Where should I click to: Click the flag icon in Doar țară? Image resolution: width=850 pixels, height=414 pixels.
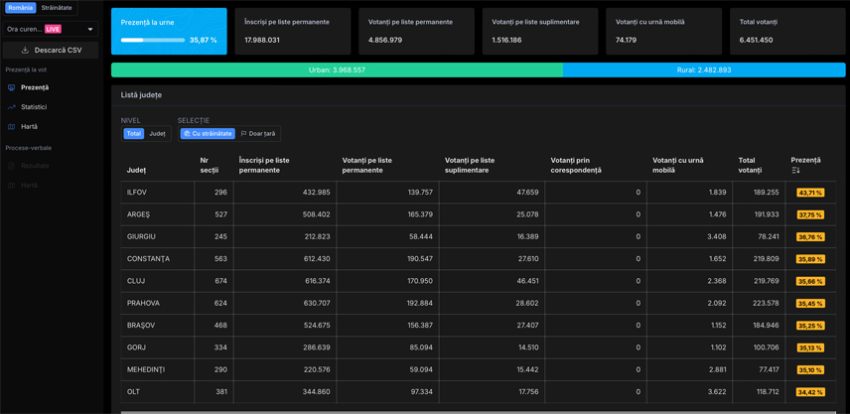point(244,133)
